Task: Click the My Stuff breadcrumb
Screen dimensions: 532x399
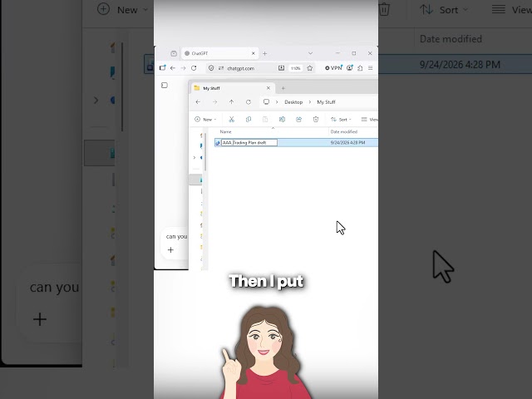Action: 326,102
